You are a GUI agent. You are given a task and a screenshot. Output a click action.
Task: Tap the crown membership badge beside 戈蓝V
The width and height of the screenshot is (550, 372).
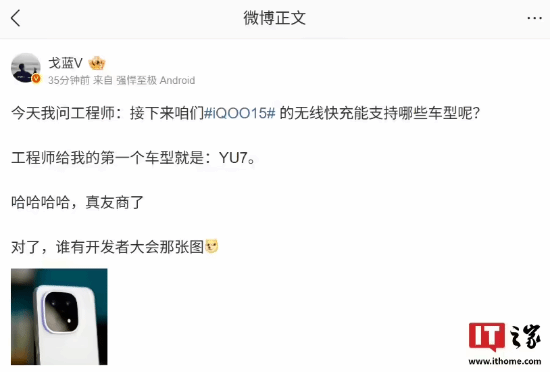[x=97, y=63]
